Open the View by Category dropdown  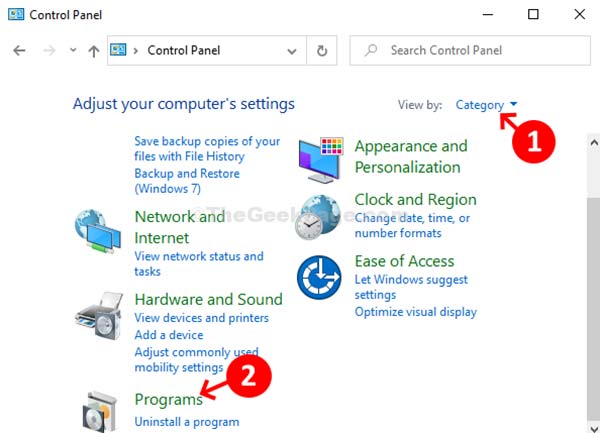point(486,105)
